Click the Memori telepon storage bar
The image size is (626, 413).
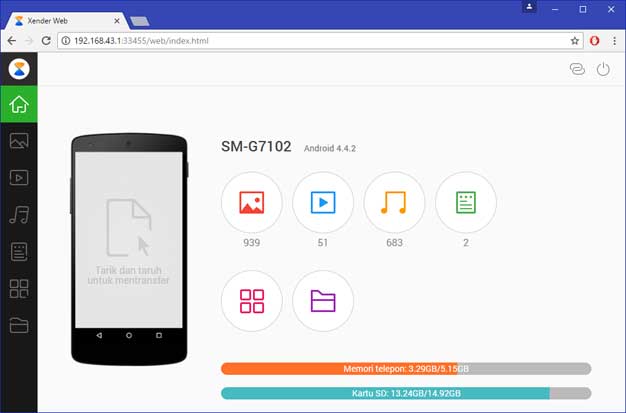pos(406,369)
